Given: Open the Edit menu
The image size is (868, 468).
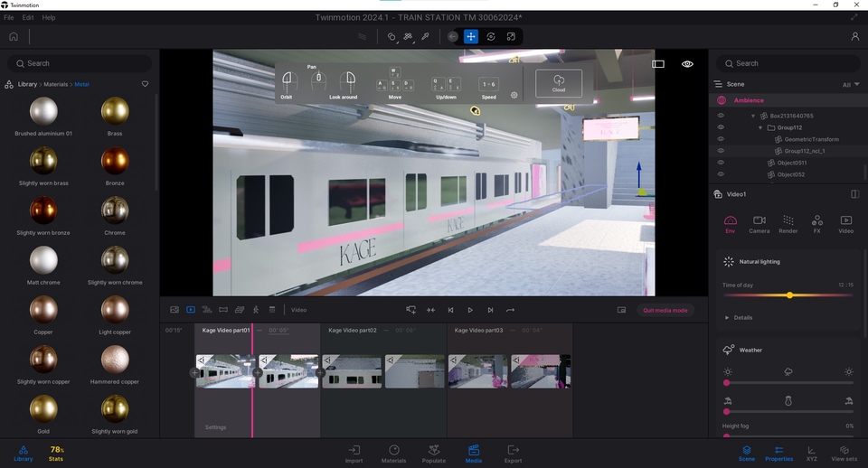Looking at the screenshot, I should pyautogui.click(x=28, y=18).
